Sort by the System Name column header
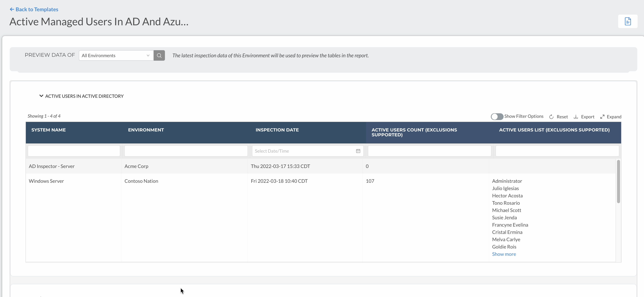Screen dimensions: 644x297 [48, 130]
